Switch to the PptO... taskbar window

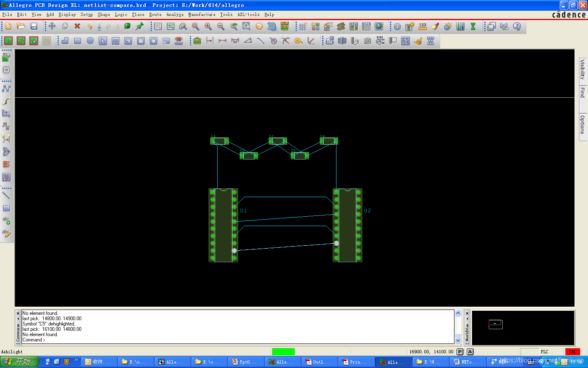[x=246, y=362]
